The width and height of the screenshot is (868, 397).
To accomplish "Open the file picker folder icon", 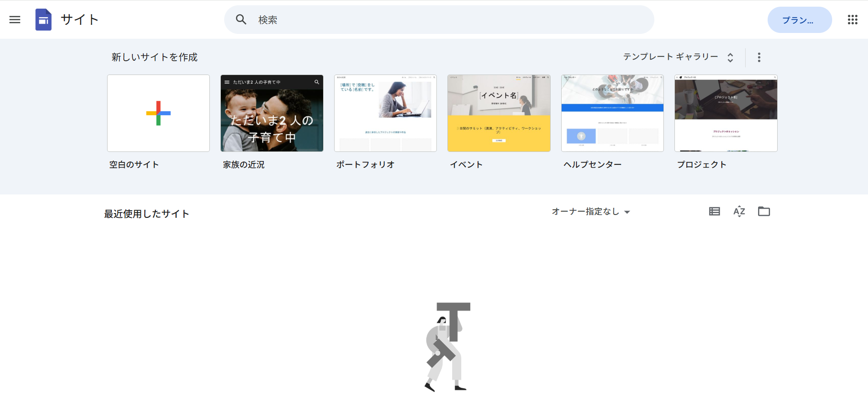I will coord(764,211).
